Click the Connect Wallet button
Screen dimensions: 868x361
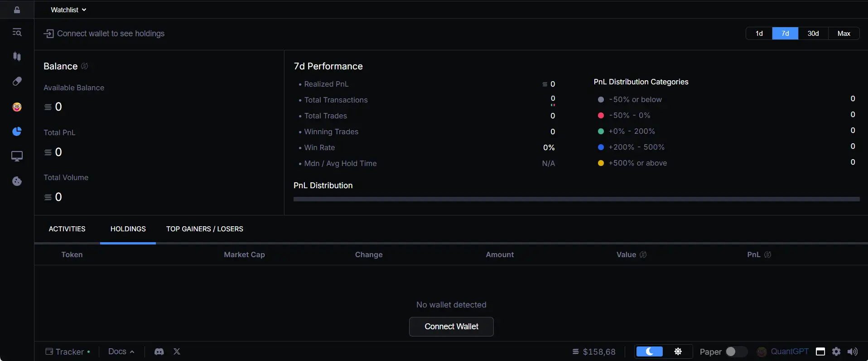(451, 327)
